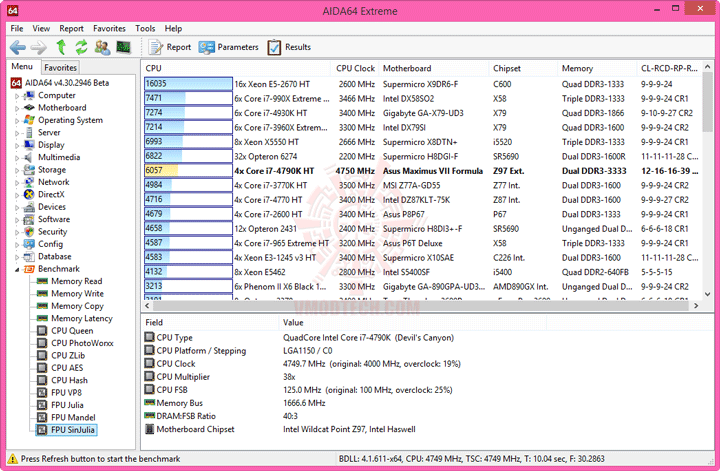Viewport: 720px width, 471px height.
Task: Click the DirectX icon in tree
Action: pyautogui.click(x=29, y=195)
